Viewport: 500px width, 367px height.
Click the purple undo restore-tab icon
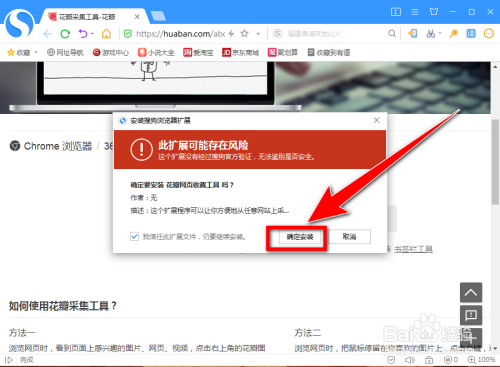(83, 34)
